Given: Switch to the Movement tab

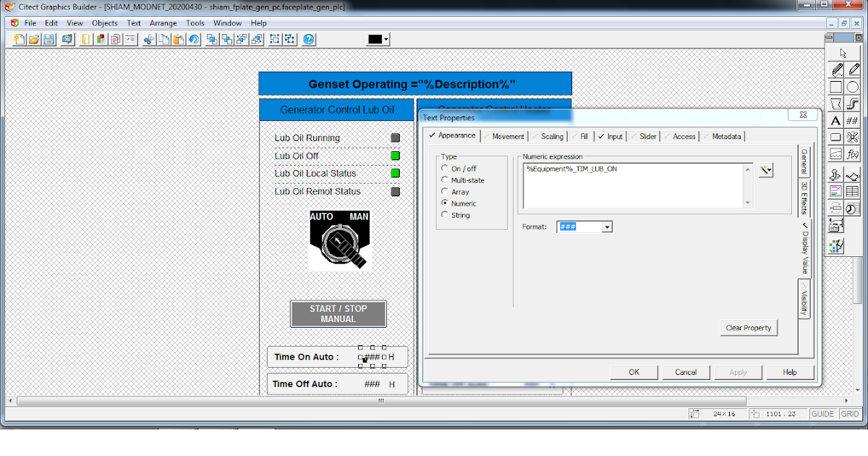Looking at the screenshot, I should click(509, 136).
